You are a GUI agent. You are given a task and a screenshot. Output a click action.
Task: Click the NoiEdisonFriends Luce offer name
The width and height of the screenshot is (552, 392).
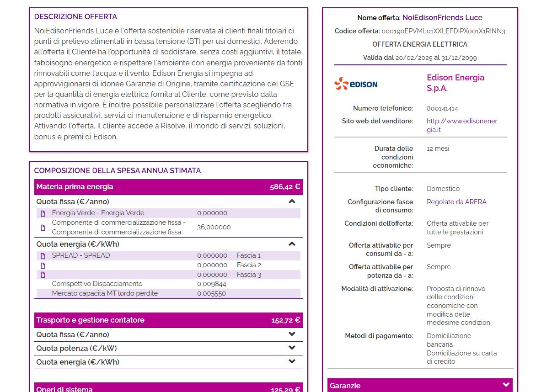tap(442, 18)
